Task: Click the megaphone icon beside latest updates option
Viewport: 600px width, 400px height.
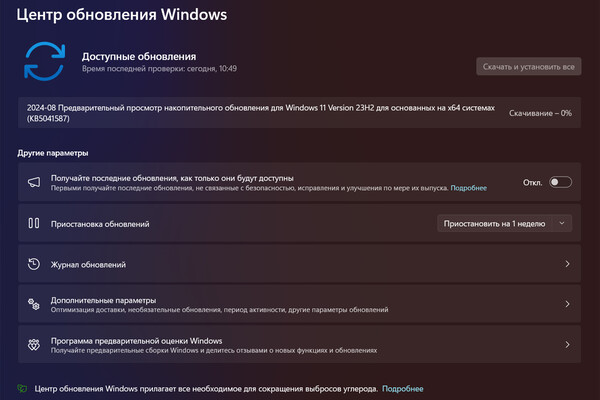Action: click(x=33, y=182)
